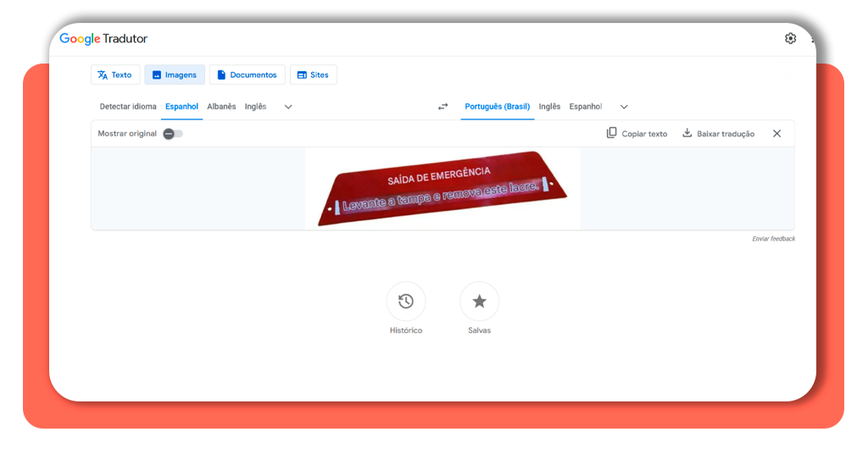
Task: Click the Copiar texto button
Action: [x=637, y=133]
